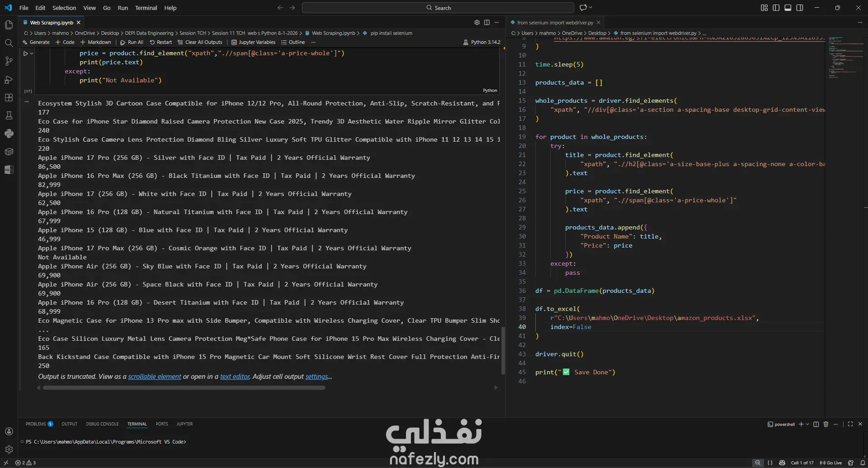The width and height of the screenshot is (868, 468).
Task: Open the Extensions view
Action: click(9, 97)
